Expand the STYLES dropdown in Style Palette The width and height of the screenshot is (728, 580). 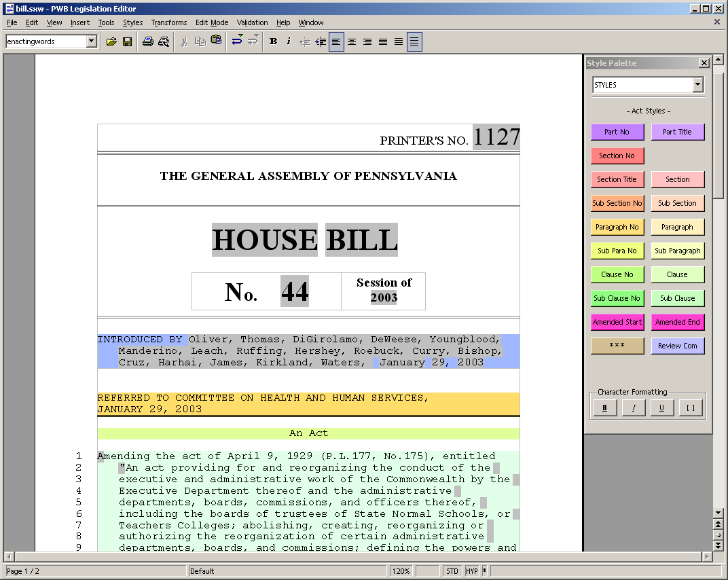[x=697, y=85]
